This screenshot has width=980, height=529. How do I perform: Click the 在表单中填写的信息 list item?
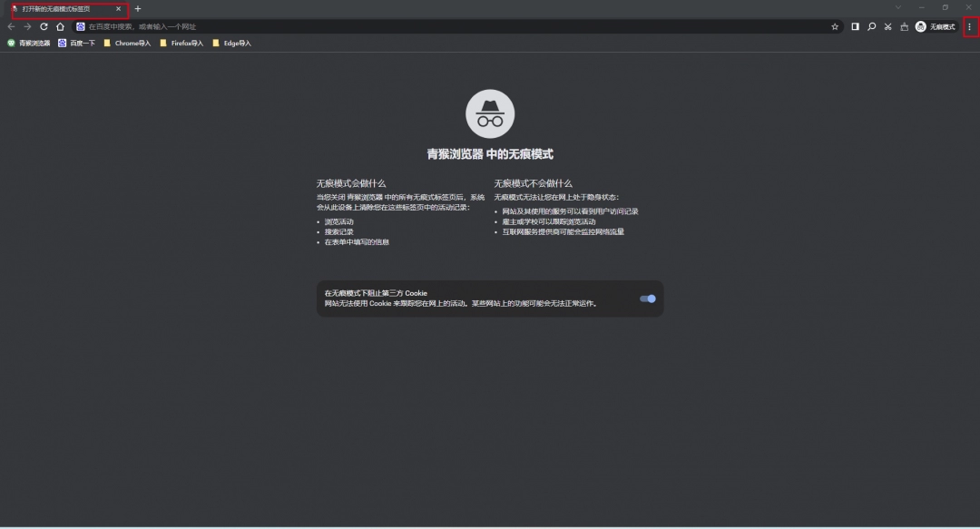click(x=357, y=242)
